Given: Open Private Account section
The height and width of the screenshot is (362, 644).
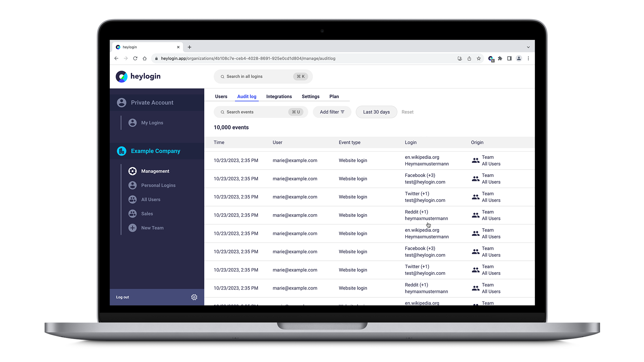Looking at the screenshot, I should pyautogui.click(x=157, y=103).
